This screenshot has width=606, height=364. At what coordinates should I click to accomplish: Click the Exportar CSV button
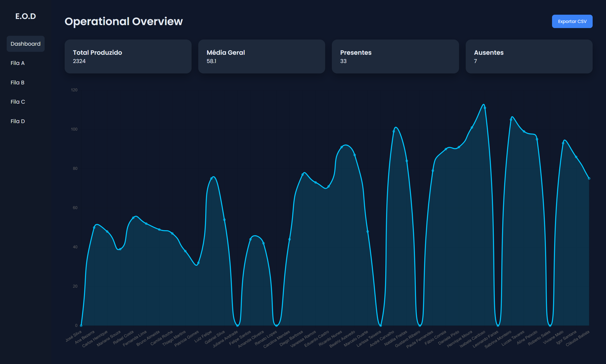click(572, 21)
